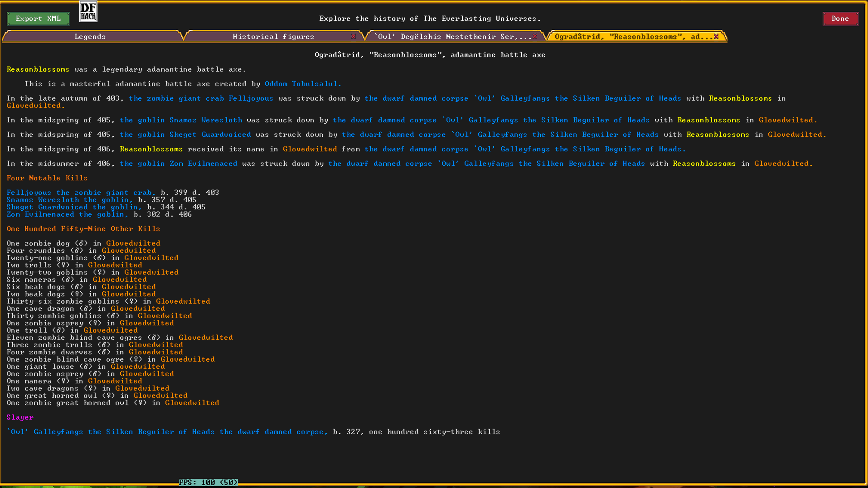Screen dimensions: 868x488
Task: Open Glovedwilted on One giant louse row
Action: click(x=138, y=367)
